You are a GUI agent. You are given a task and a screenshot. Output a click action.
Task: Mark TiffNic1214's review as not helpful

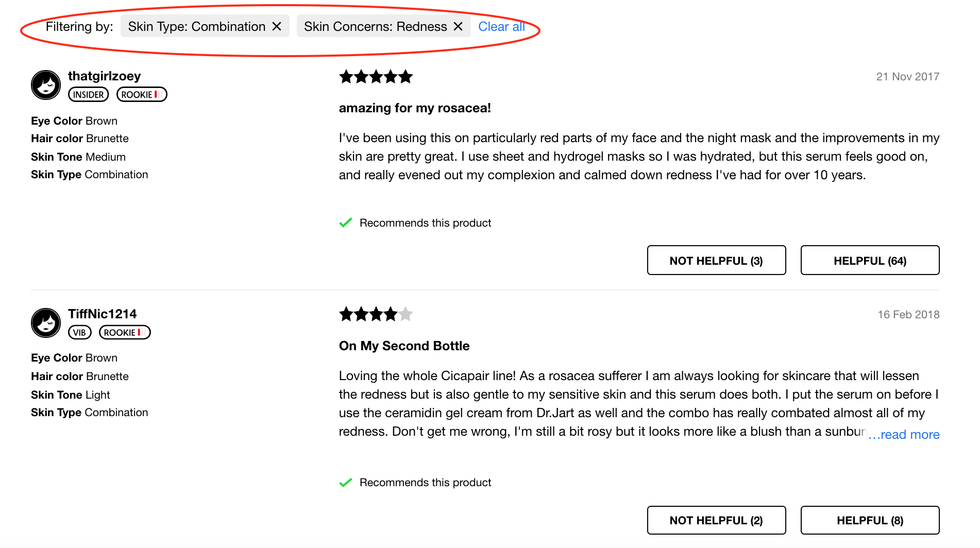coord(716,520)
